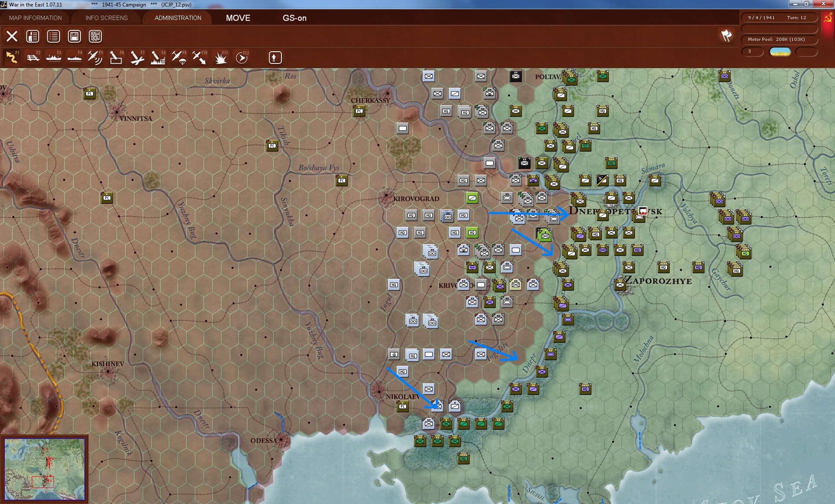835x504 pixels.
Task: Click the Kishinev city on the map
Action: [x=108, y=371]
